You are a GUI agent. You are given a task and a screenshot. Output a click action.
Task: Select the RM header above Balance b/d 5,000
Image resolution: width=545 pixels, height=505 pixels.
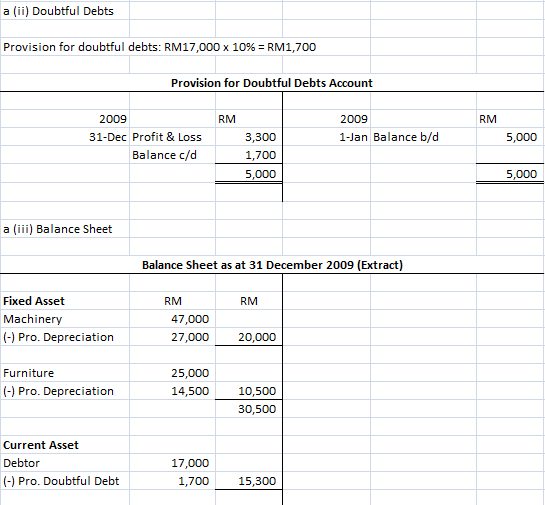510,119
